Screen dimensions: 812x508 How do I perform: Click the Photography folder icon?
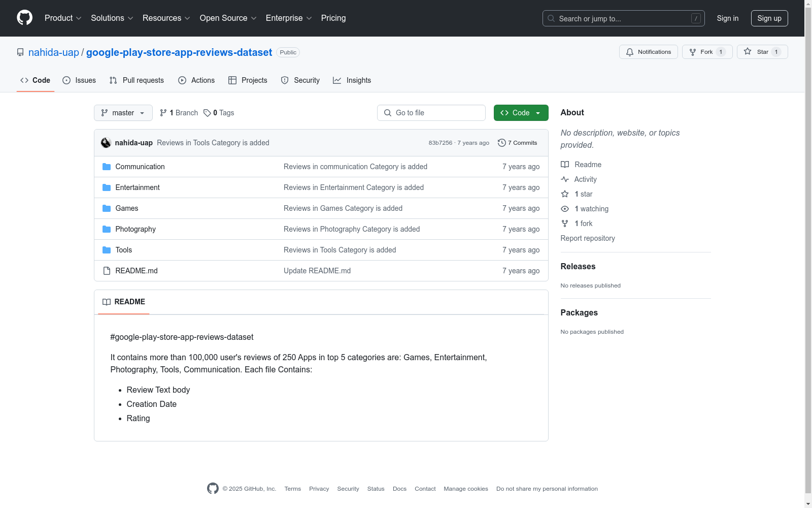(x=107, y=229)
